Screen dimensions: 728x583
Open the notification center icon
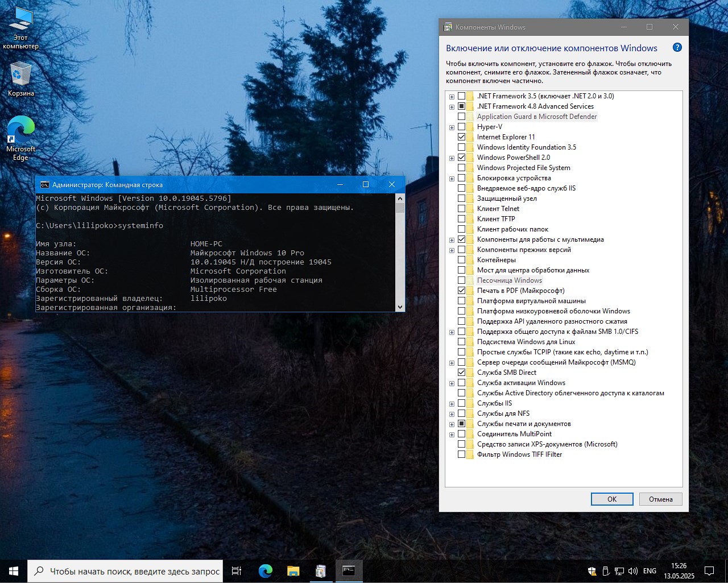point(709,571)
